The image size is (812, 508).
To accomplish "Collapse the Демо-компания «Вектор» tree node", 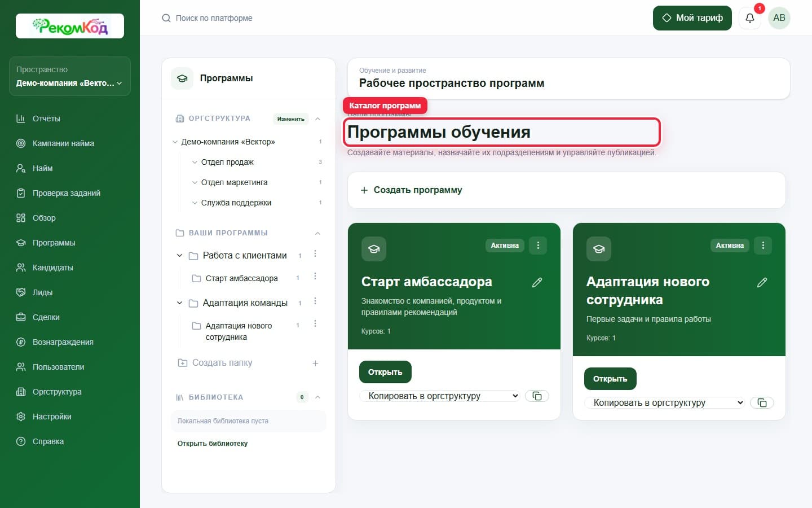I will pyautogui.click(x=175, y=142).
